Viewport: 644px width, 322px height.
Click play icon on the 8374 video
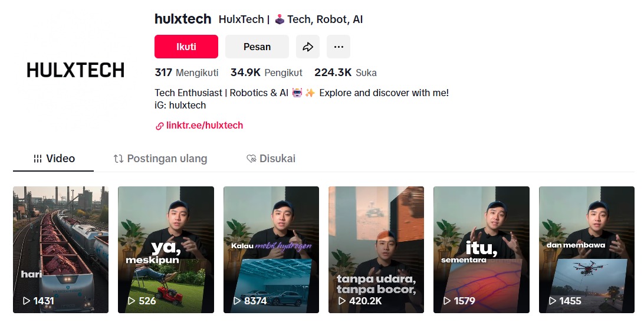tap(236, 301)
